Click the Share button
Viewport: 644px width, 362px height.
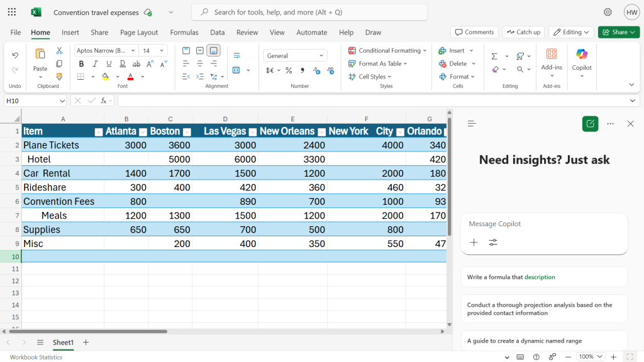coord(618,31)
